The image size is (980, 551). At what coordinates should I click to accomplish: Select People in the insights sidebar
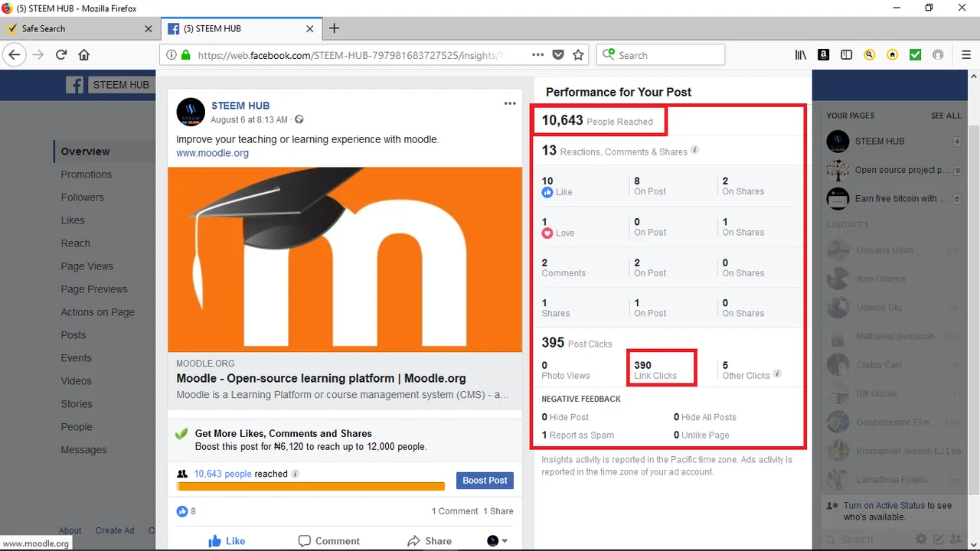pyautogui.click(x=77, y=427)
